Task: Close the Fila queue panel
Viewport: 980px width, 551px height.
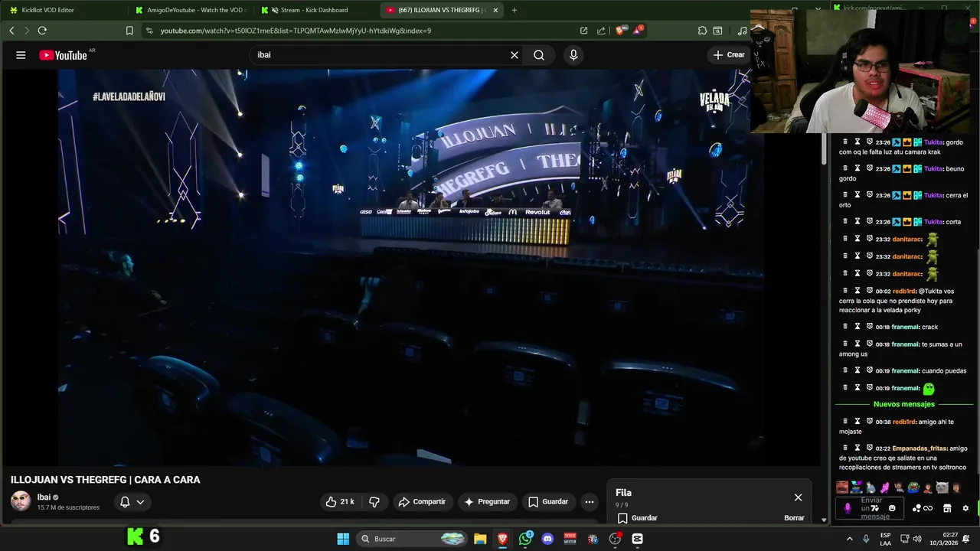Action: click(x=798, y=497)
